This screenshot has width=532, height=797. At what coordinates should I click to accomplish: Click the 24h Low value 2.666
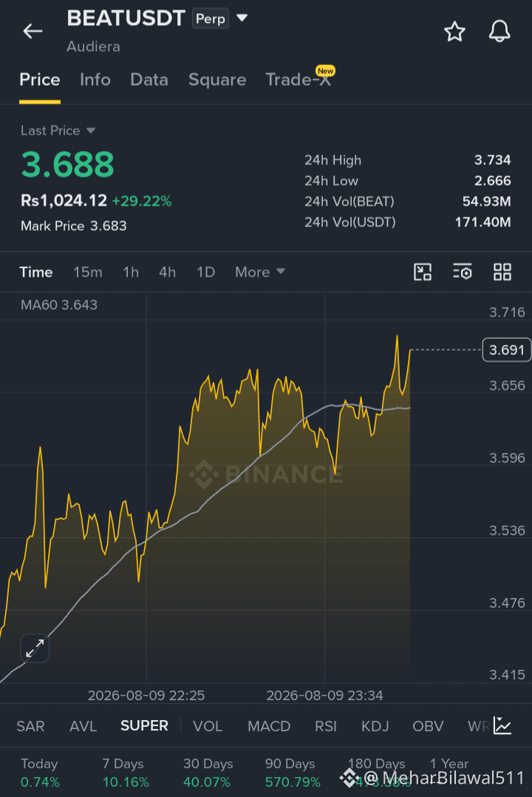(x=492, y=181)
